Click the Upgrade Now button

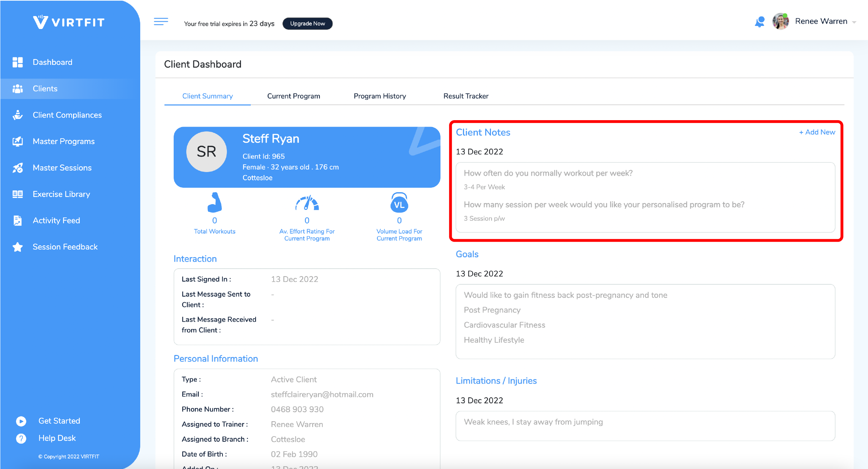[307, 24]
